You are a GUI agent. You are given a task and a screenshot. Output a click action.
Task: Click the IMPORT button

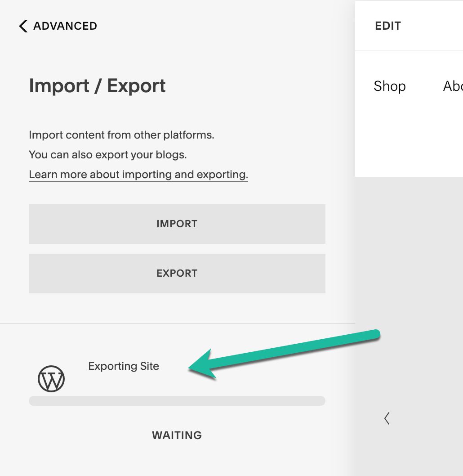coord(177,224)
